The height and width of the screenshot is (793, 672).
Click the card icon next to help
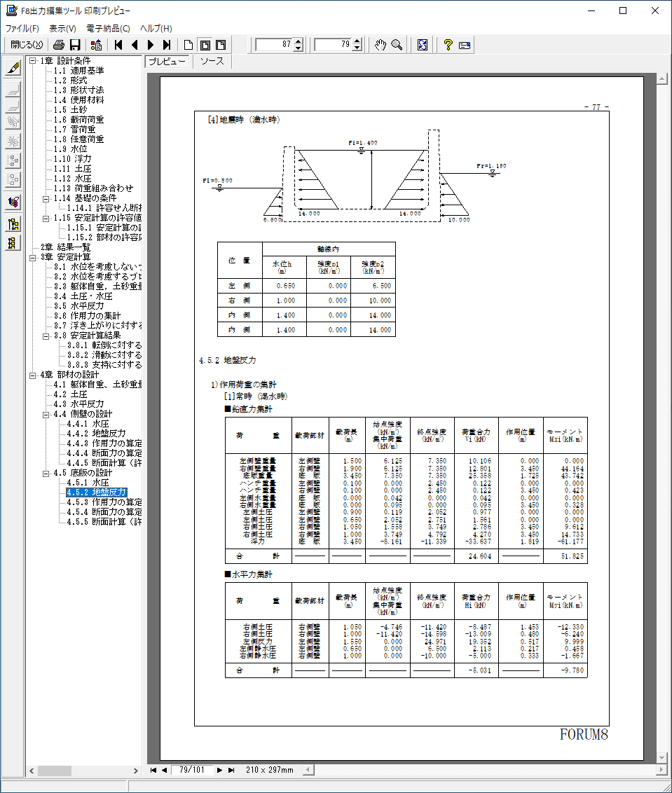pos(465,45)
